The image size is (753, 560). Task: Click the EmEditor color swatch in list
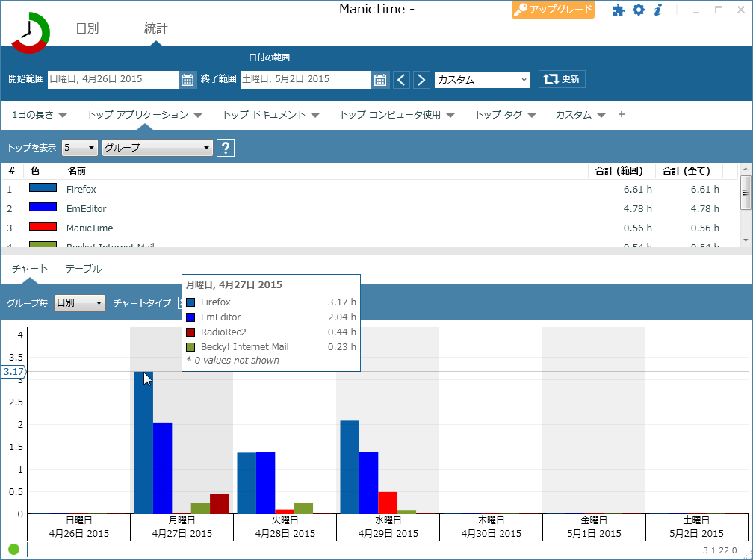click(43, 207)
